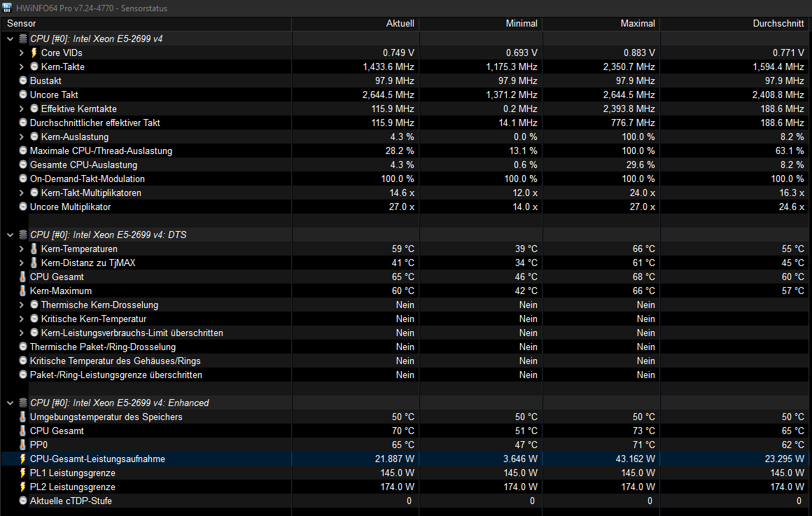Click the Aktuell column header
Image resolution: width=812 pixels, height=516 pixels.
point(356,23)
